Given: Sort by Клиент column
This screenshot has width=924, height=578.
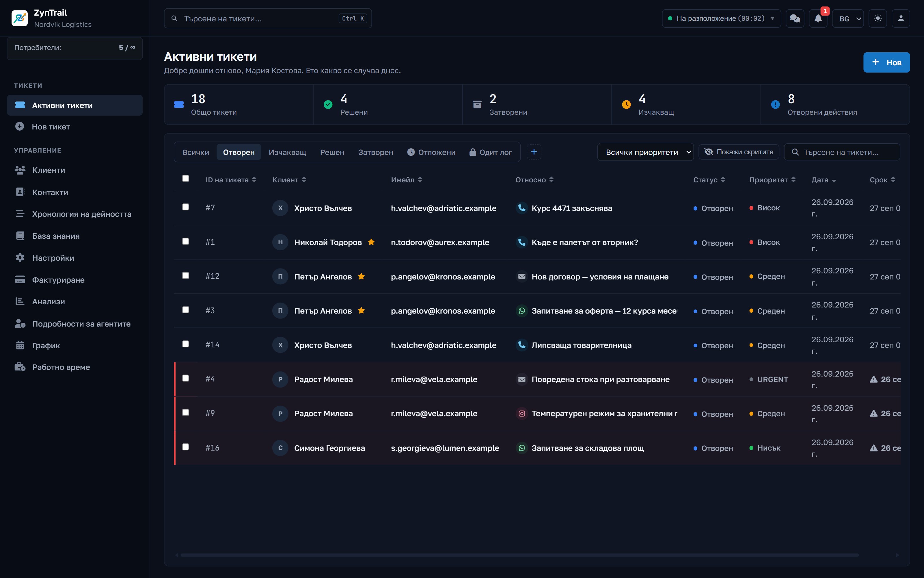Looking at the screenshot, I should pyautogui.click(x=289, y=180).
